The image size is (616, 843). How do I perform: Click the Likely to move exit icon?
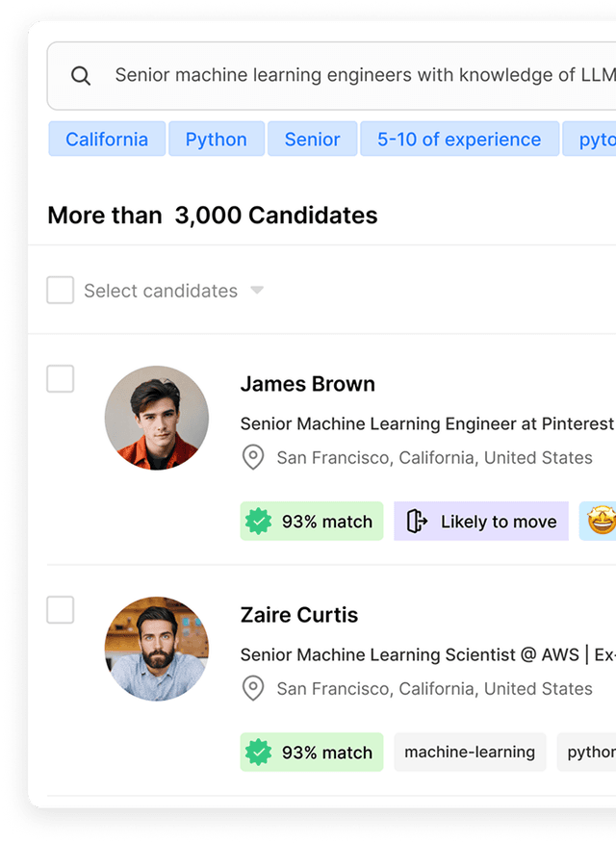pyautogui.click(x=417, y=522)
